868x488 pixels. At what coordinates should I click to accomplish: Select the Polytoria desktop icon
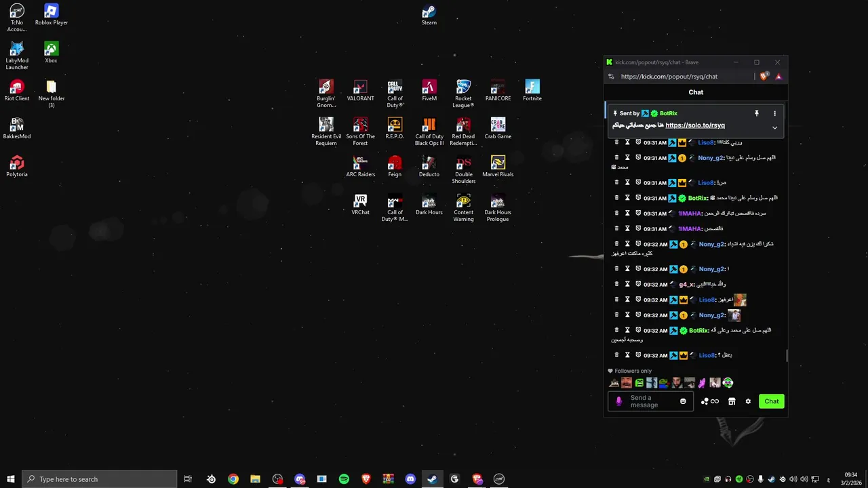tap(17, 167)
